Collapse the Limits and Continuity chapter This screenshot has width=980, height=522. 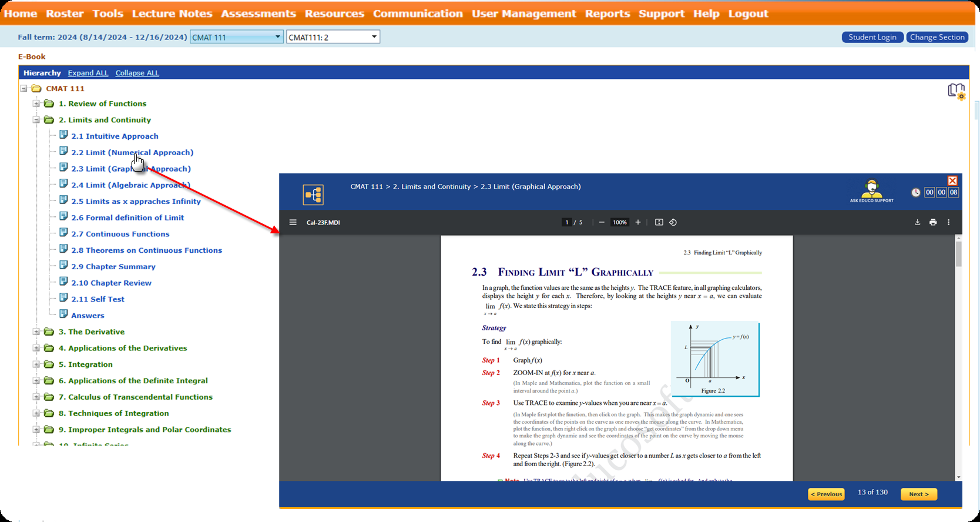[36, 120]
